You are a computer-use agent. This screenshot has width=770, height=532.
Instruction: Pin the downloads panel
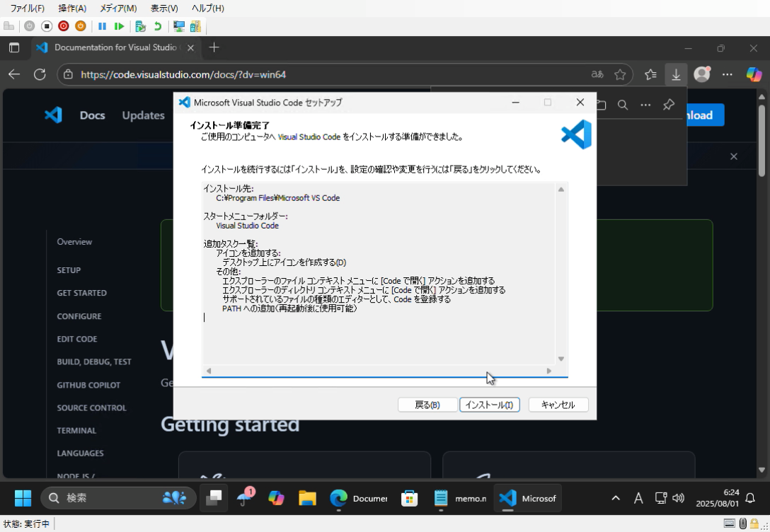point(668,105)
